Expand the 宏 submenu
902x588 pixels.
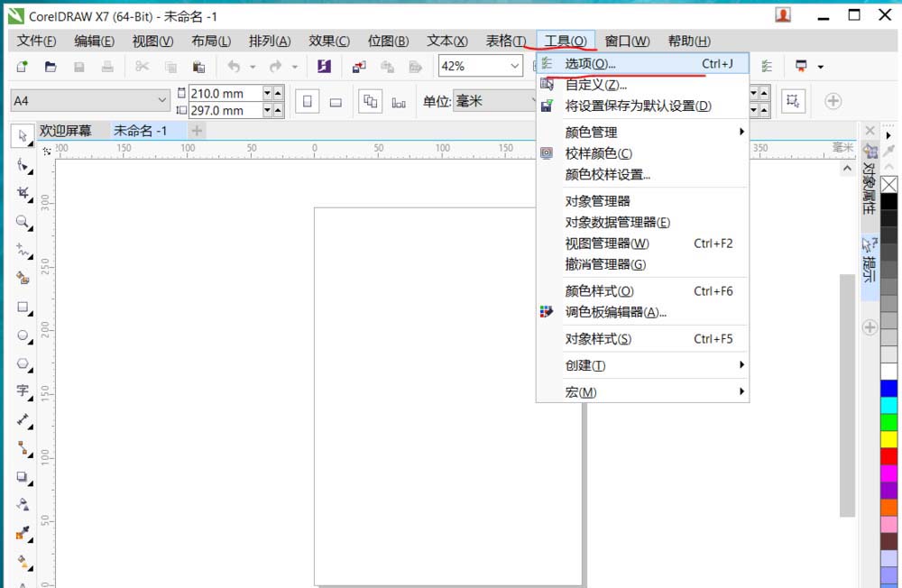tap(642, 391)
